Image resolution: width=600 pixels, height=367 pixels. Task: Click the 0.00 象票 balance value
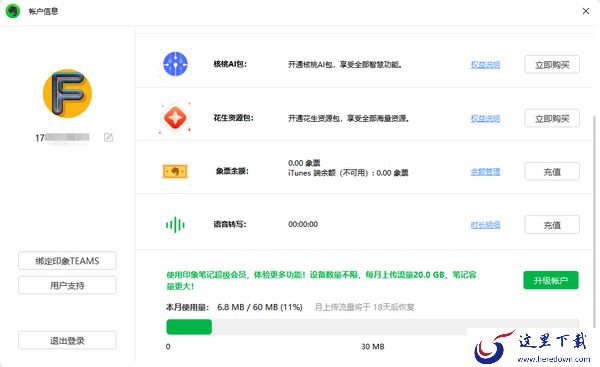(304, 163)
